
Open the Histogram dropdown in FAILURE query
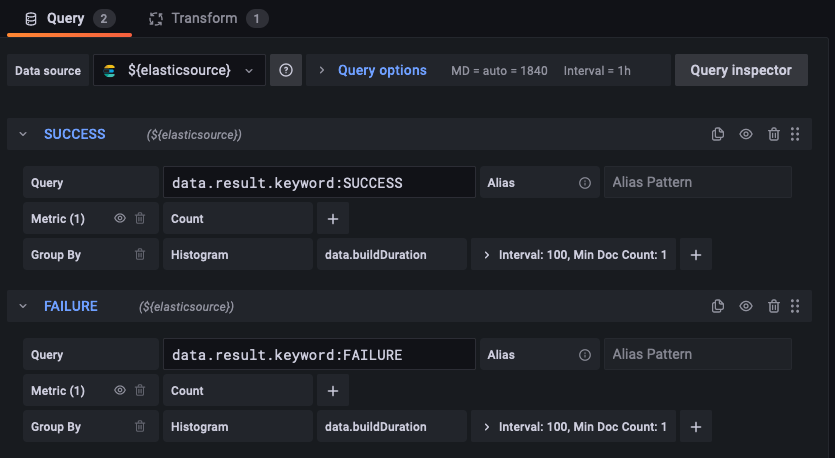[x=238, y=427]
